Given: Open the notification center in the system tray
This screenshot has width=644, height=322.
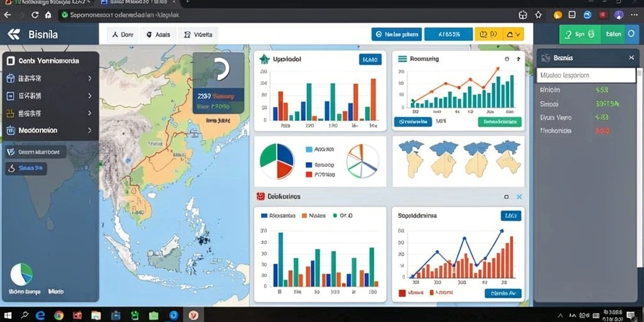Looking at the screenshot, I should coord(631,316).
